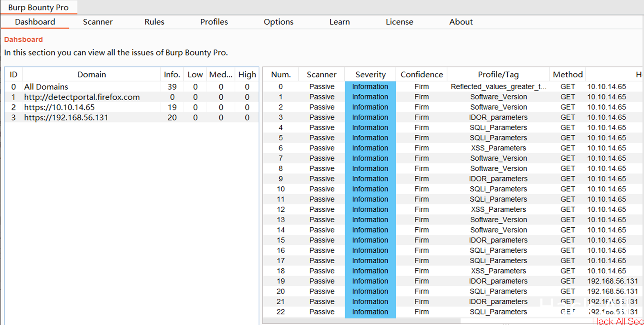Sort issues by the Profile/Tag column header
This screenshot has height=325, width=644.
(x=498, y=74)
